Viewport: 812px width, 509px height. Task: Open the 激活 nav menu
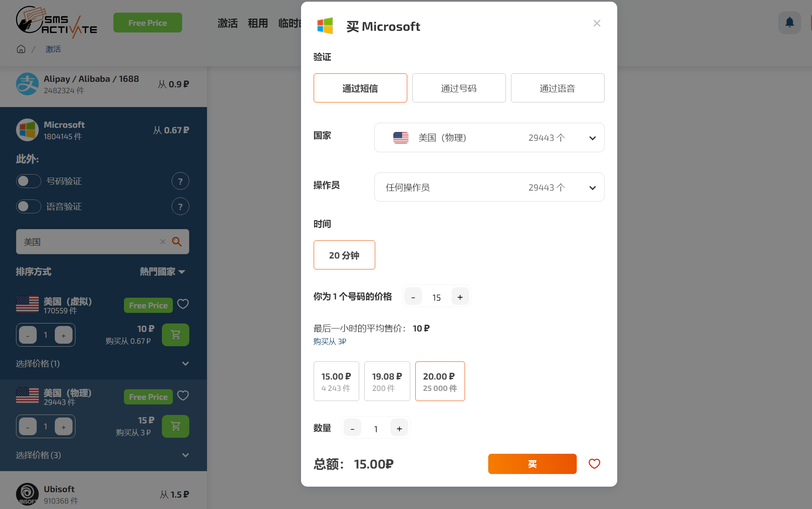coord(228,23)
